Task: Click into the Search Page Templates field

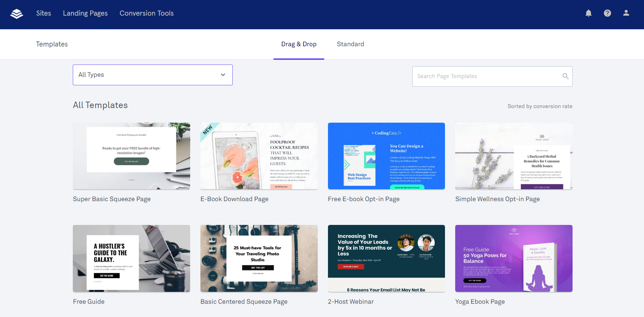Action: click(486, 76)
